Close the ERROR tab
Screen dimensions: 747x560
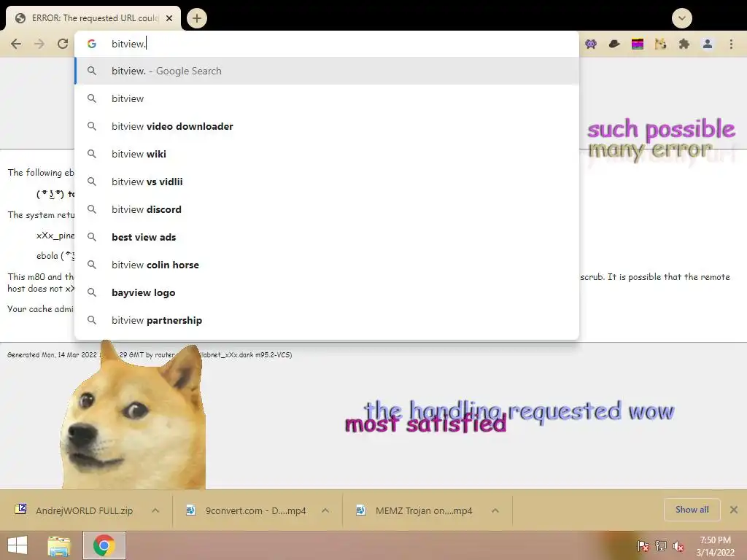pyautogui.click(x=169, y=18)
